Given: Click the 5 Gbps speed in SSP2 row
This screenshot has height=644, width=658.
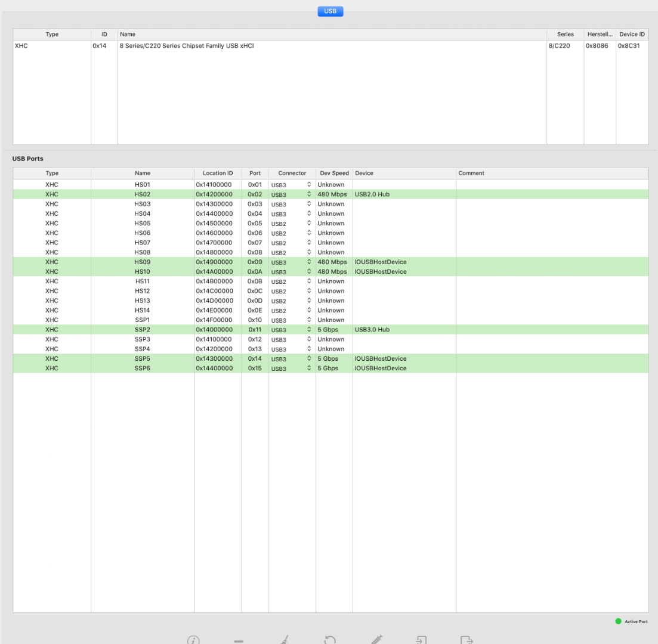Looking at the screenshot, I should 328,329.
